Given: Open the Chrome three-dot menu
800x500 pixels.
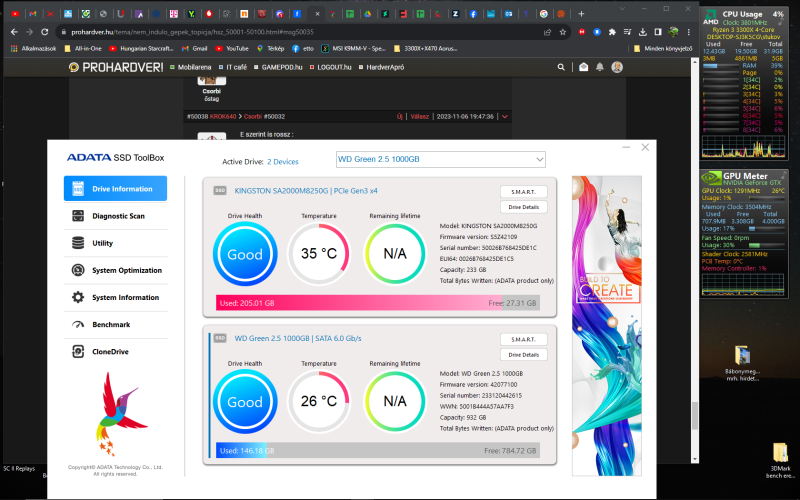Looking at the screenshot, I should [689, 32].
